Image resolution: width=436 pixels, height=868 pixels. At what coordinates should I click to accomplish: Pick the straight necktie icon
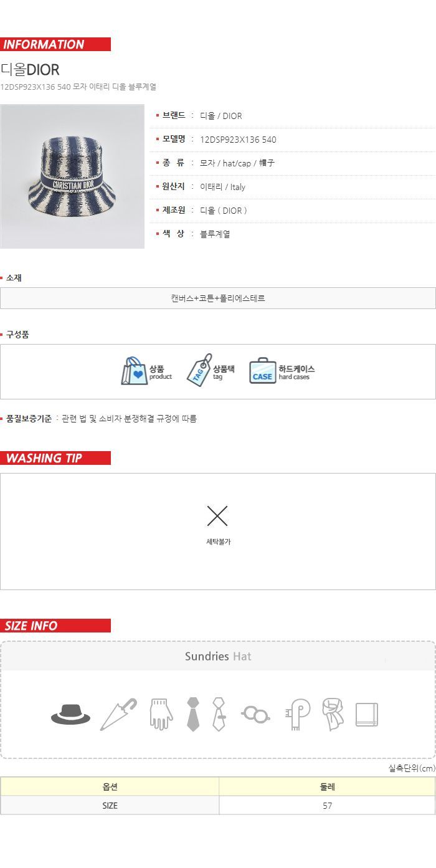(x=193, y=714)
